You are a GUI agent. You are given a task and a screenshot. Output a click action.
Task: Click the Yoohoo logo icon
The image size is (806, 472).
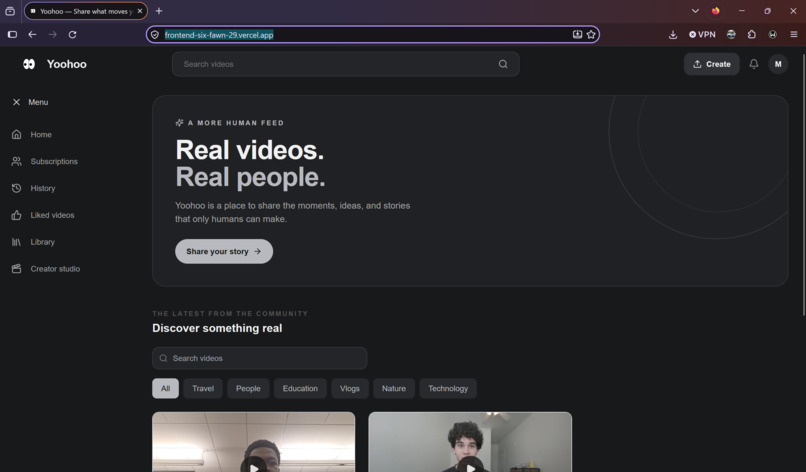coord(29,64)
